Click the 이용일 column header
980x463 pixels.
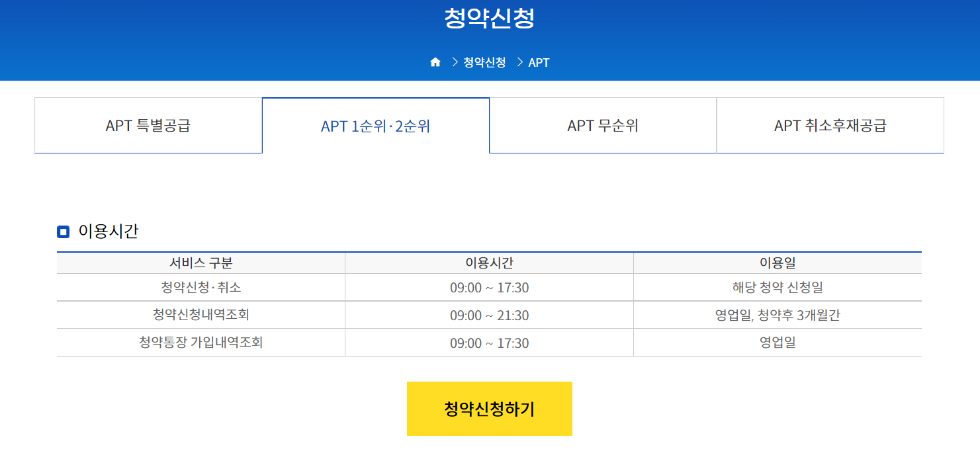pos(777,263)
